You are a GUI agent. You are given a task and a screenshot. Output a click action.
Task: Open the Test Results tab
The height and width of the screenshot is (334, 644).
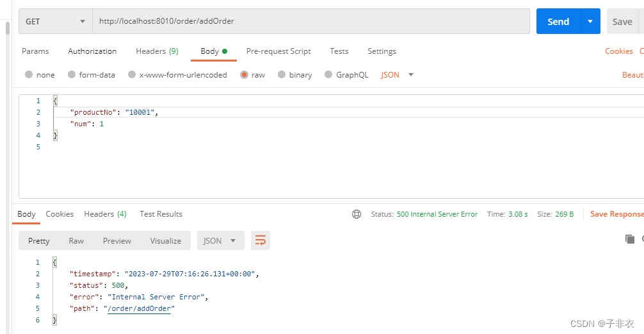161,214
